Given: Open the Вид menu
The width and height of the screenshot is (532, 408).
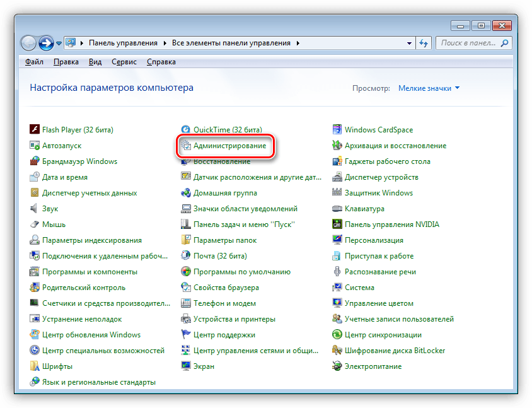Looking at the screenshot, I should (95, 62).
